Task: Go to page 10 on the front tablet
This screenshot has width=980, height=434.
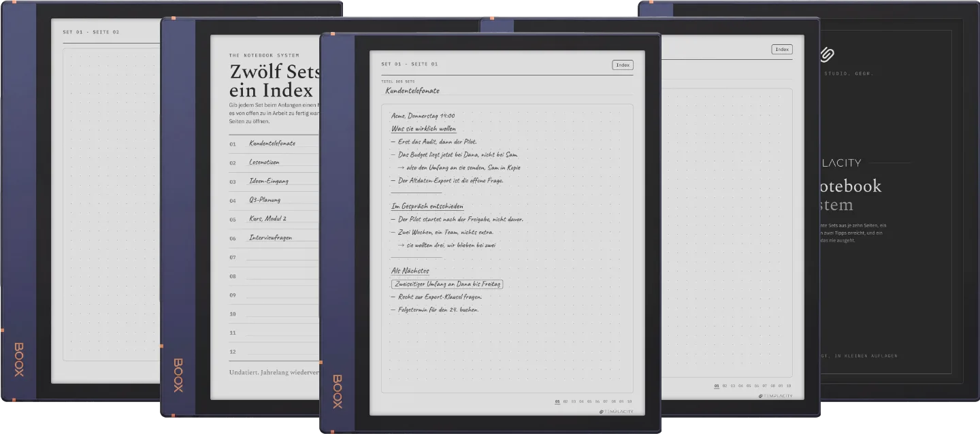Action: [x=630, y=402]
